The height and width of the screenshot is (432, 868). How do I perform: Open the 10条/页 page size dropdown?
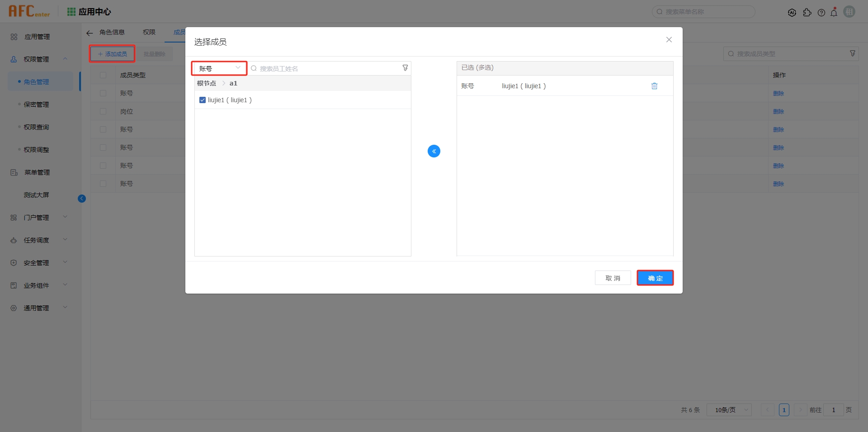728,410
